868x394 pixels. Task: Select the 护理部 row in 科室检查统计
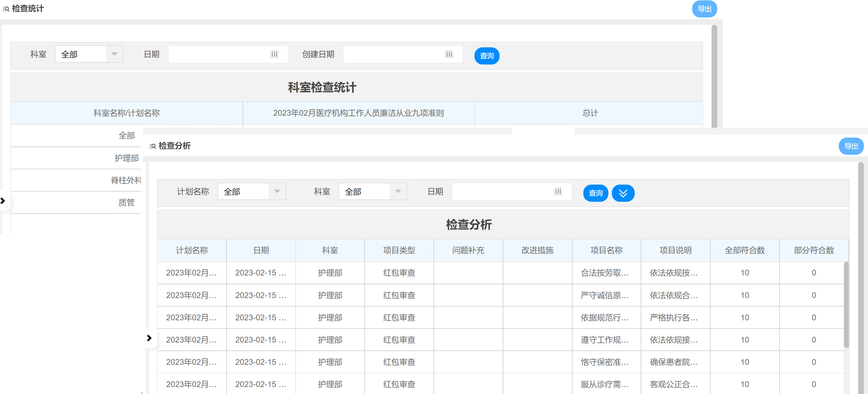click(x=126, y=158)
